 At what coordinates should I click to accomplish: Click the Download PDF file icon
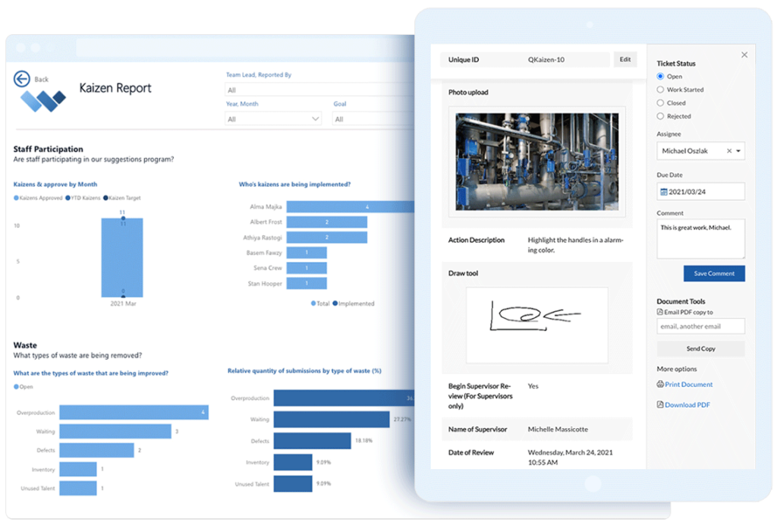(660, 405)
